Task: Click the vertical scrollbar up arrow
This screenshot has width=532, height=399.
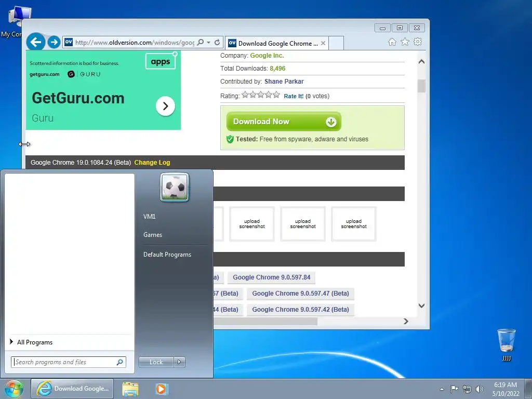Action: (421, 61)
